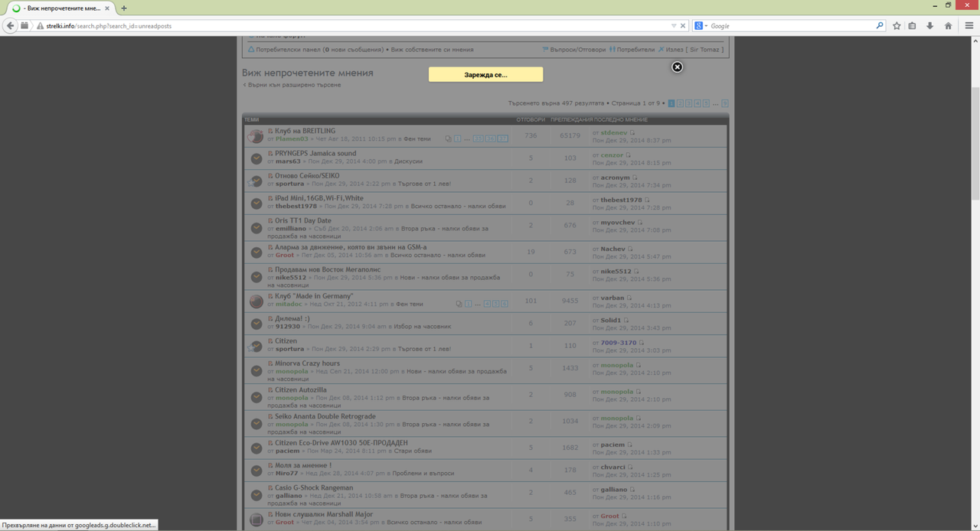Viewport: 980px width, 531px height.
Task: Click the clock topic icon beside PRYNGEPS Jamaica sound
Action: coord(256,158)
